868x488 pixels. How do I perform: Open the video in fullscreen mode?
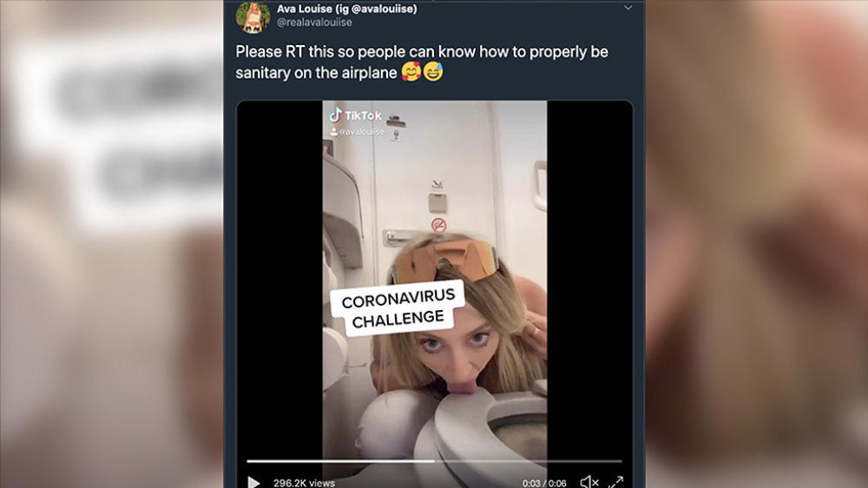pyautogui.click(x=616, y=483)
